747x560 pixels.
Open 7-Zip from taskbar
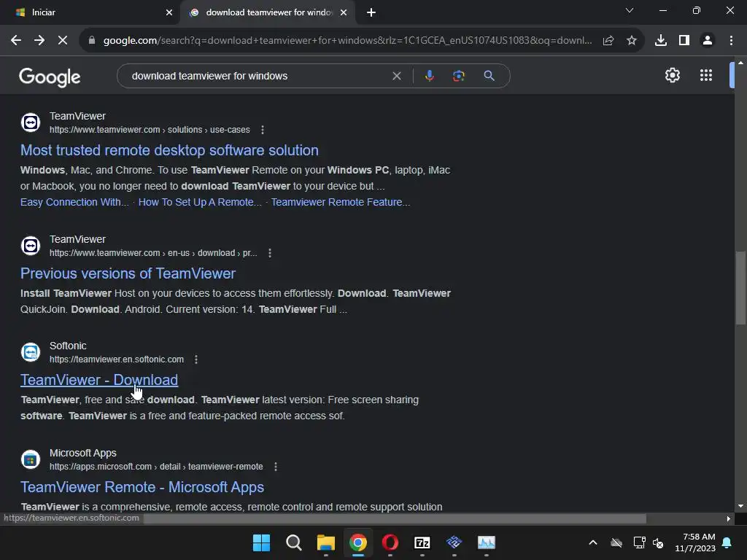coord(422,542)
